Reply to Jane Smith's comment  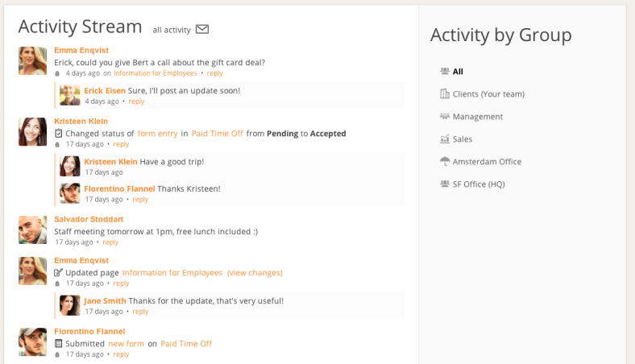coord(140,312)
